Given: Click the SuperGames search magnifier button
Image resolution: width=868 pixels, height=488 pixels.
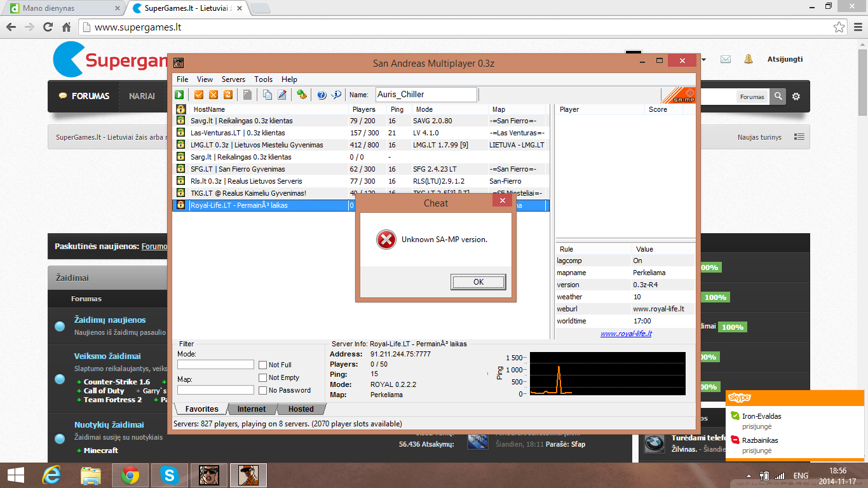Looking at the screenshot, I should (x=778, y=97).
